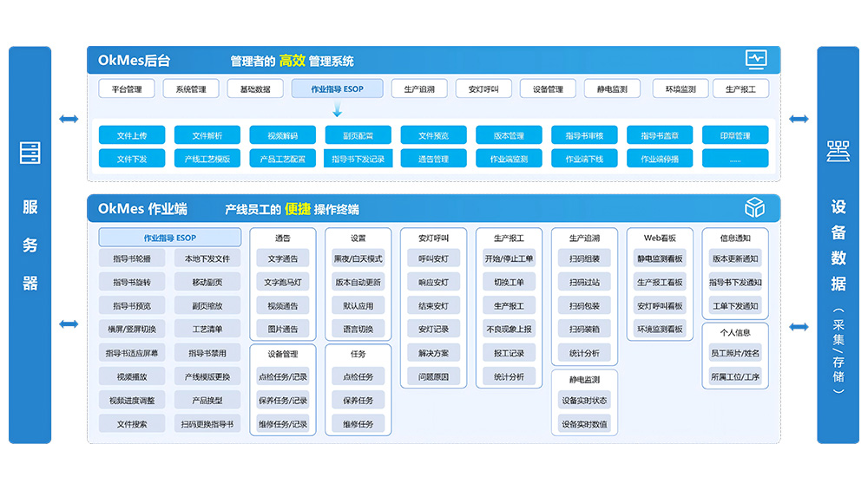
Task: Open 版本管理
Action: (x=509, y=135)
